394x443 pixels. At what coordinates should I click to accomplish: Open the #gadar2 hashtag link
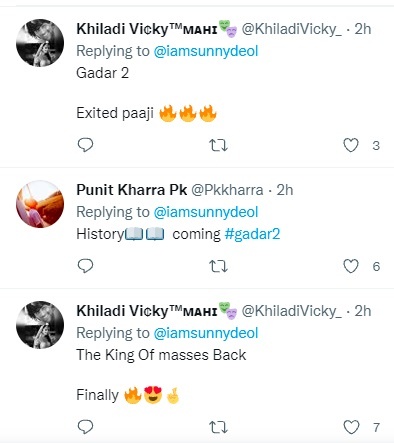pos(252,234)
